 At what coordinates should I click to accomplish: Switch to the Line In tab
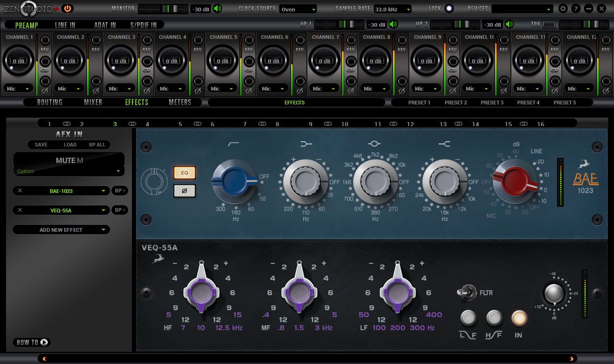tap(65, 25)
